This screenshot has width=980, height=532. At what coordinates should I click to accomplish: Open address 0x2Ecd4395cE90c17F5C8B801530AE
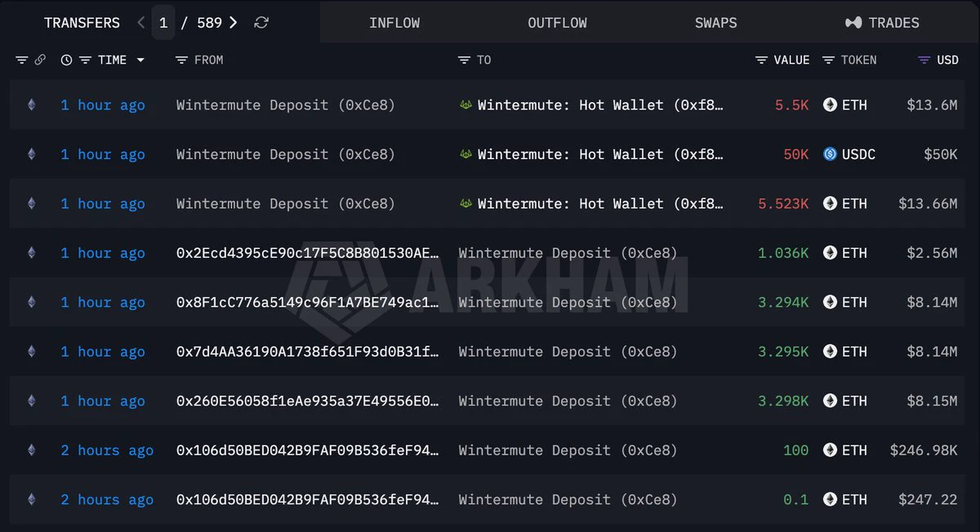tap(308, 253)
